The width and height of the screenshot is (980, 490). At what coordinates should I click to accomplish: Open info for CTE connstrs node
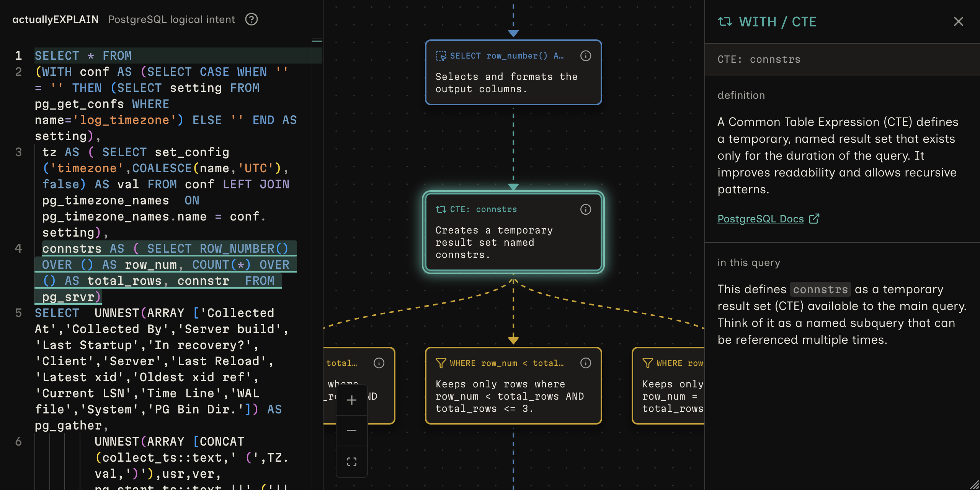585,209
